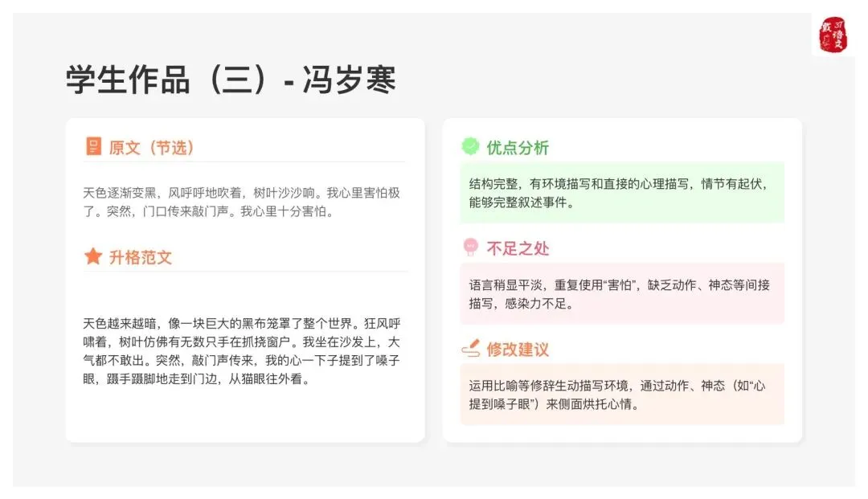Click the orange document icon beside 原文

[93, 146]
